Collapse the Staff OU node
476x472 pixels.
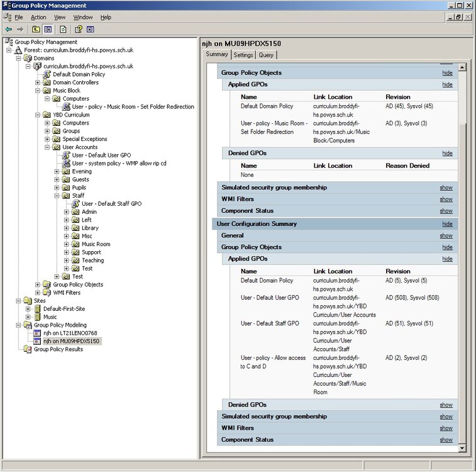coord(57,196)
